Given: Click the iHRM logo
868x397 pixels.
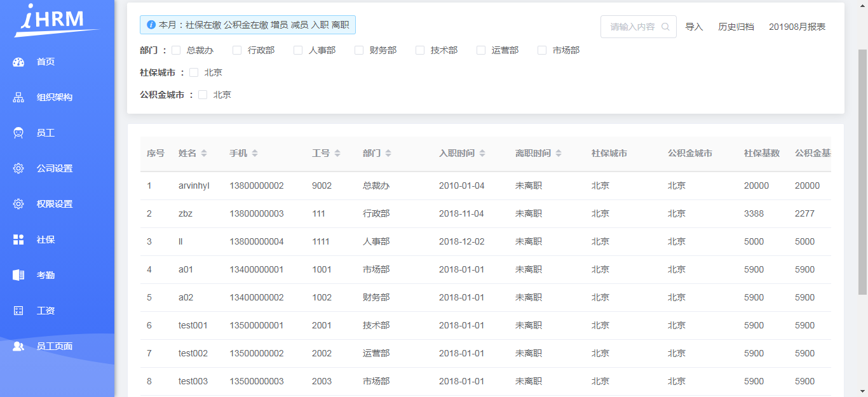Looking at the screenshot, I should 57,20.
